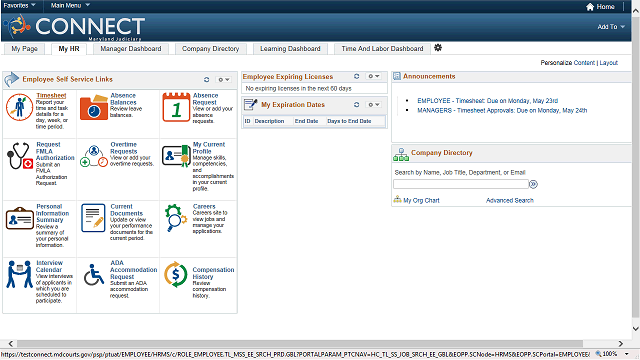Open the Absence Balances link

[123, 99]
